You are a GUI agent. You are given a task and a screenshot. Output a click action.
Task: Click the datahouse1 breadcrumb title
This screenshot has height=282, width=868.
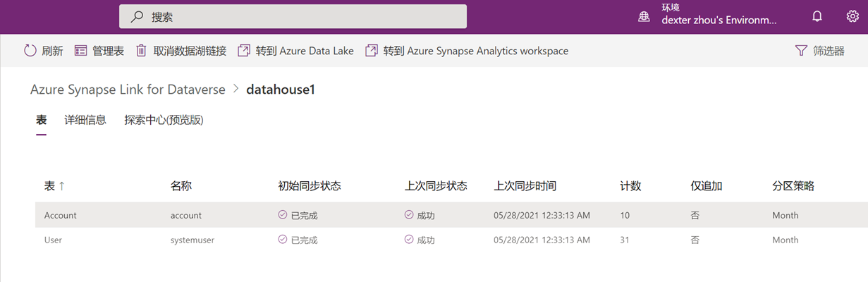(281, 90)
